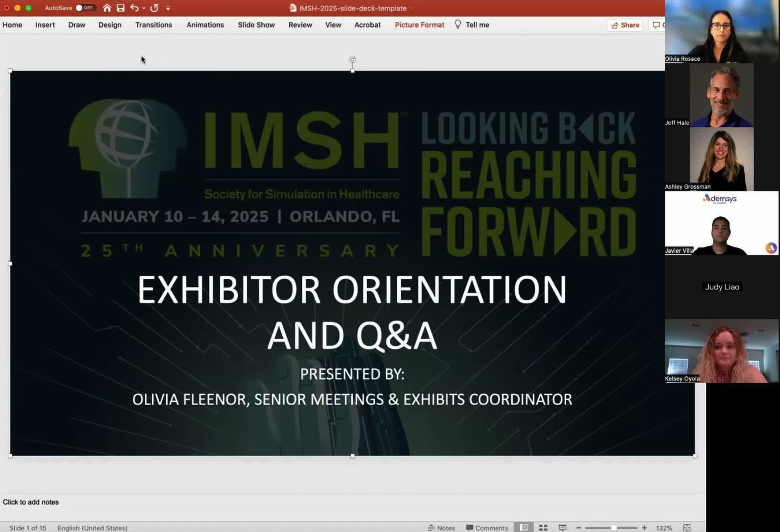This screenshot has height=532, width=780.
Task: Click the top-left selection handle of the picture
Action: (x=10, y=71)
